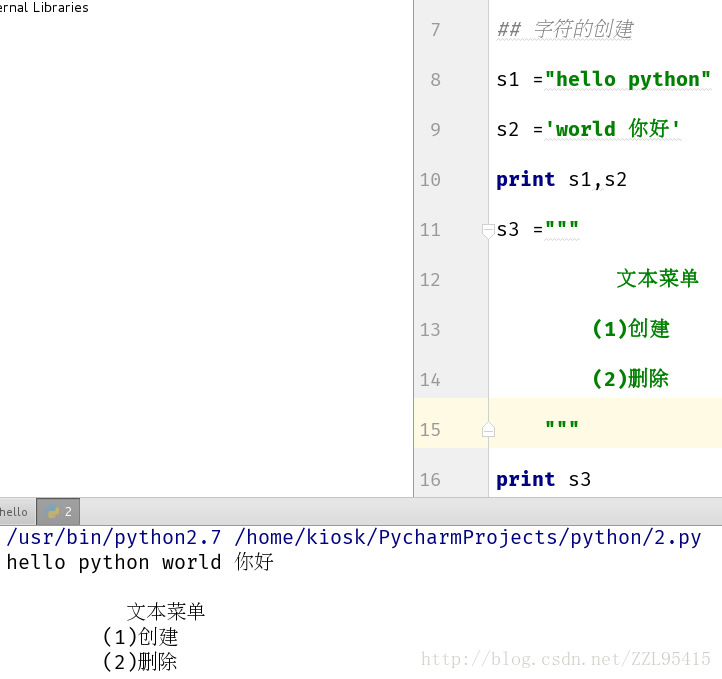This screenshot has width=722, height=679.
Task: Click line number 10 in the gutter
Action: [x=430, y=180]
